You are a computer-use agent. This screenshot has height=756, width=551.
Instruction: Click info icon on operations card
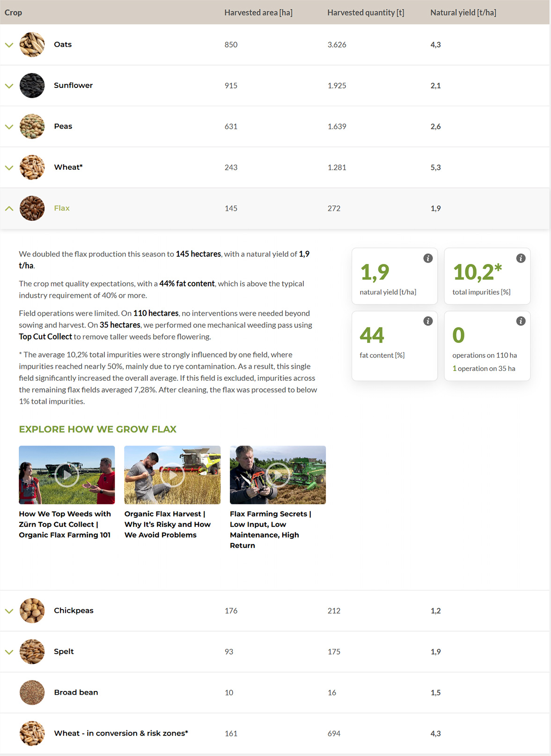[521, 321]
